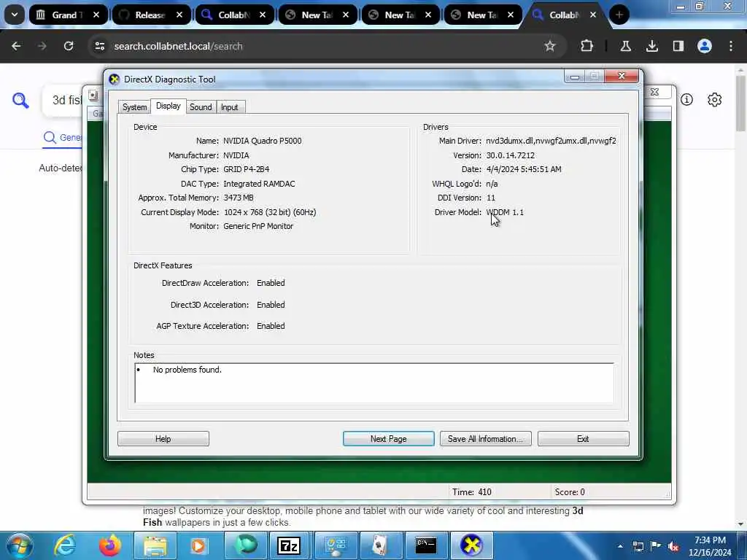Click the Time 410 status in the game window
The height and width of the screenshot is (560, 747).
click(x=472, y=492)
